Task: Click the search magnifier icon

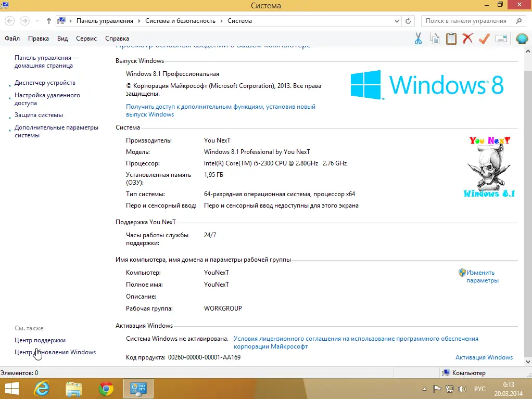Action: [x=518, y=21]
